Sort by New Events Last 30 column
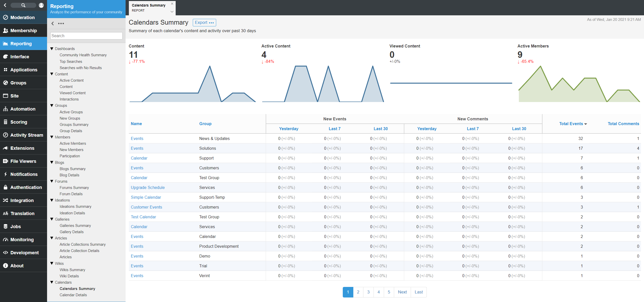Screen dimensions: 644x302 381,129
